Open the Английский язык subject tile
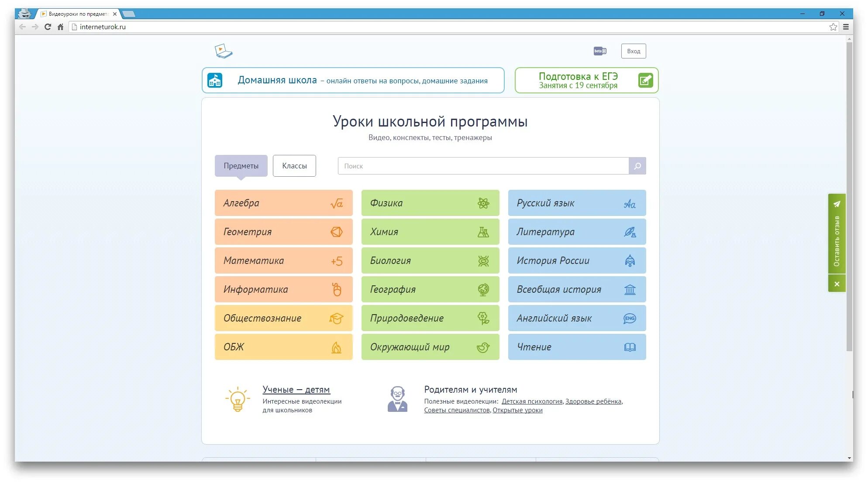This screenshot has height=483, width=868. pyautogui.click(x=576, y=318)
